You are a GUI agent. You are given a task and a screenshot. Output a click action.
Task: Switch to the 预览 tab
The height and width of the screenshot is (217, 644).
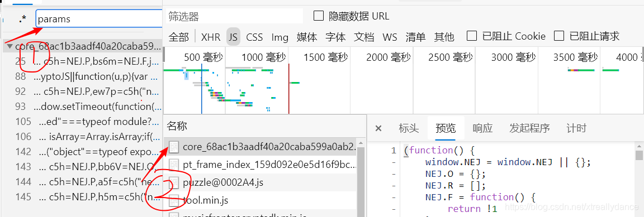[446, 128]
